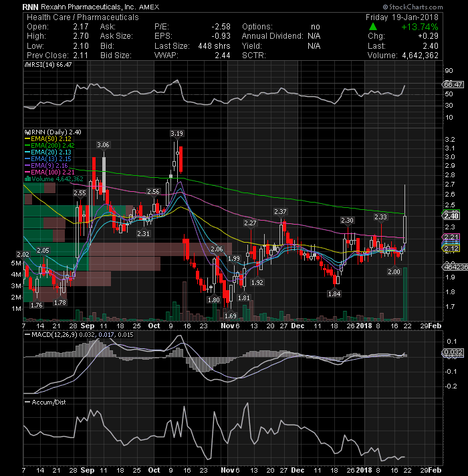Click the Volume 4,642,362 header value
The height and width of the screenshot is (476, 468).
[421, 55]
